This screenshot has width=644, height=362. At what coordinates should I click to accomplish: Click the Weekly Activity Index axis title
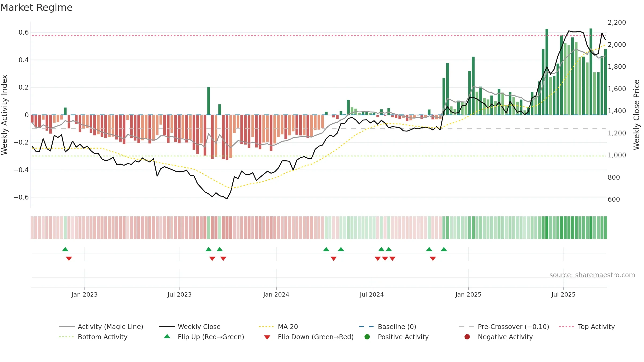coord(5,115)
